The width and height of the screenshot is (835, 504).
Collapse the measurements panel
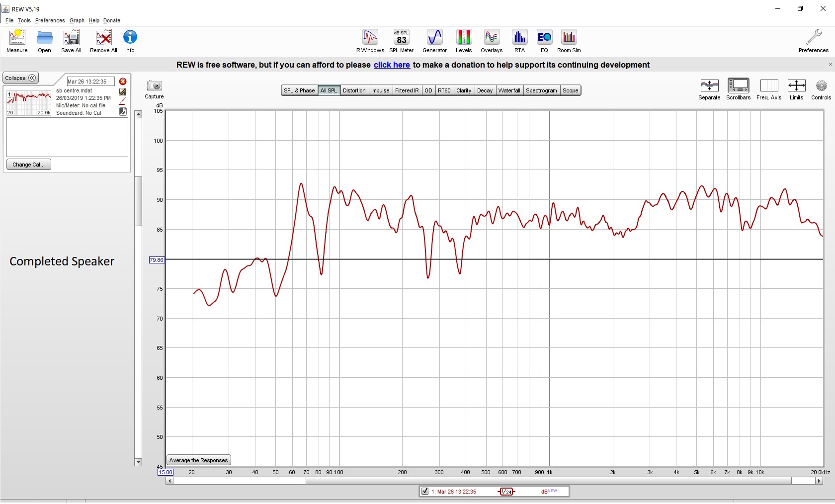click(20, 78)
